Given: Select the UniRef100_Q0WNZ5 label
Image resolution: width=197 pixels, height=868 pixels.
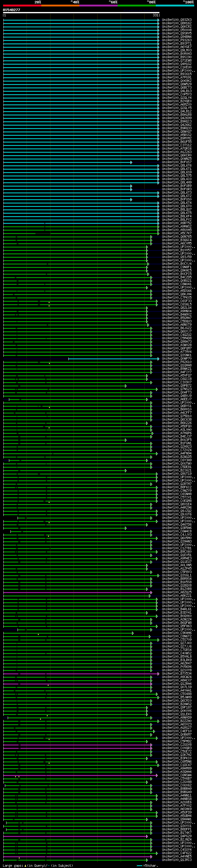Looking at the screenshot, I should point(177,159).
